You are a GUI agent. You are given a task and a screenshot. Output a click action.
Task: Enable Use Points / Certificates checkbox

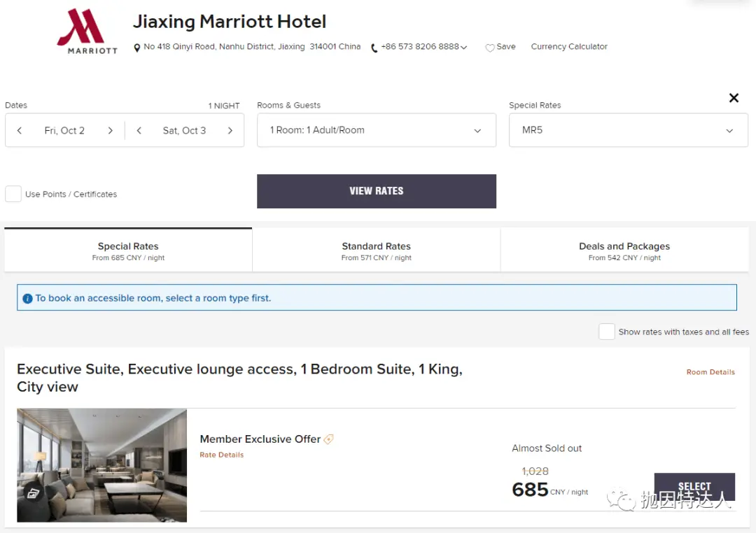(13, 194)
